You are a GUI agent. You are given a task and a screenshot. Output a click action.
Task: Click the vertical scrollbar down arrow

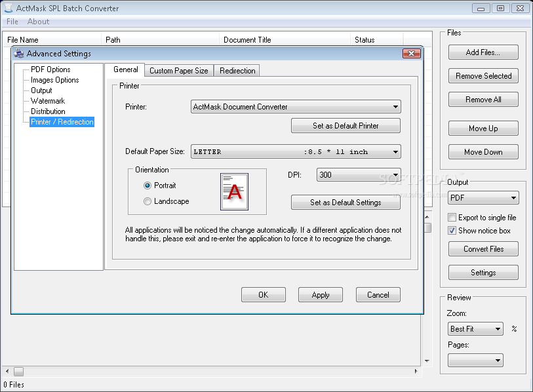[427, 361]
